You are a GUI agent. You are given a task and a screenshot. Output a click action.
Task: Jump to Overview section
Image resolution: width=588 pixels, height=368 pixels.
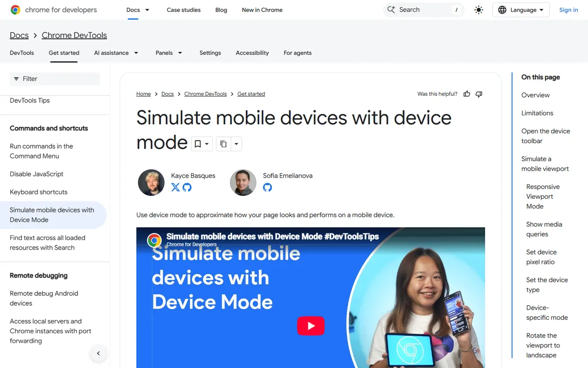coord(536,95)
